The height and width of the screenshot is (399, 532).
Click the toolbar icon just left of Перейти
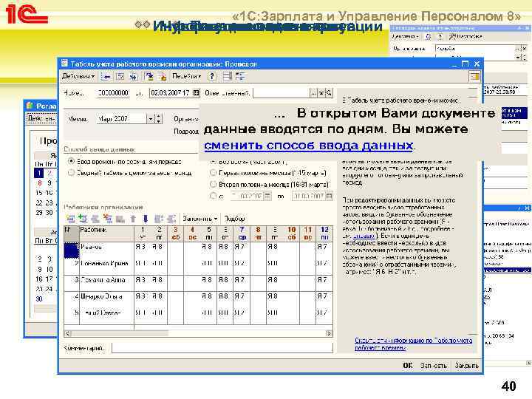click(x=163, y=77)
